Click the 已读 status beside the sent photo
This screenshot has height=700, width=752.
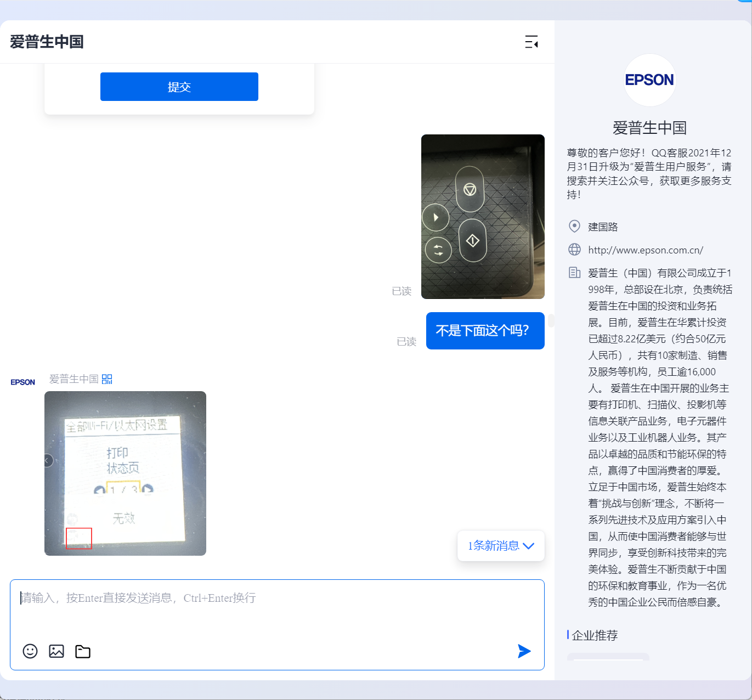(402, 291)
